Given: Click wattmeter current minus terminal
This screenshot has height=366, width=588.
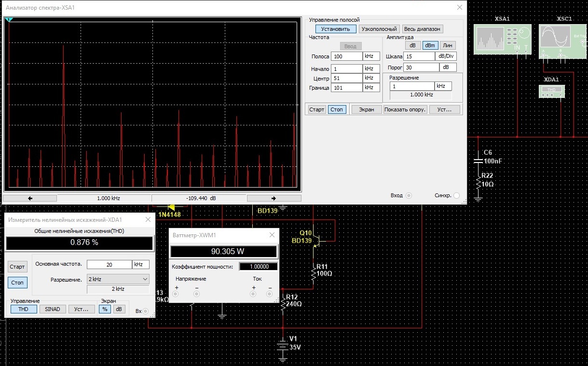Looking at the screenshot, I should [270, 294].
